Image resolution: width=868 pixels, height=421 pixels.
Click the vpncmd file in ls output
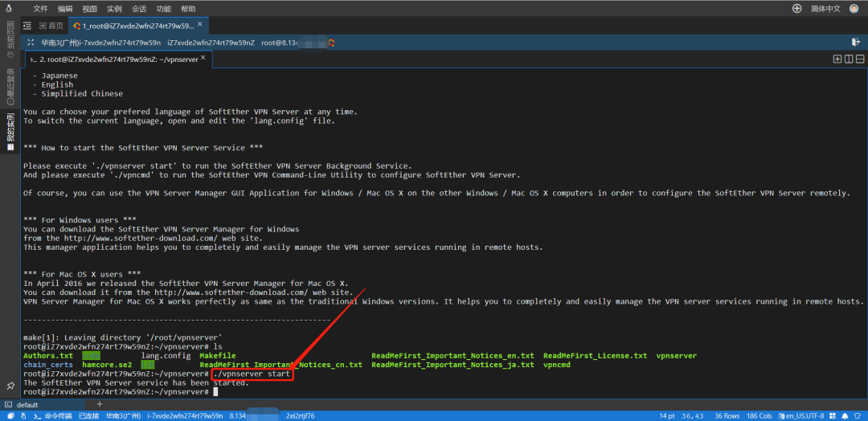(x=556, y=365)
